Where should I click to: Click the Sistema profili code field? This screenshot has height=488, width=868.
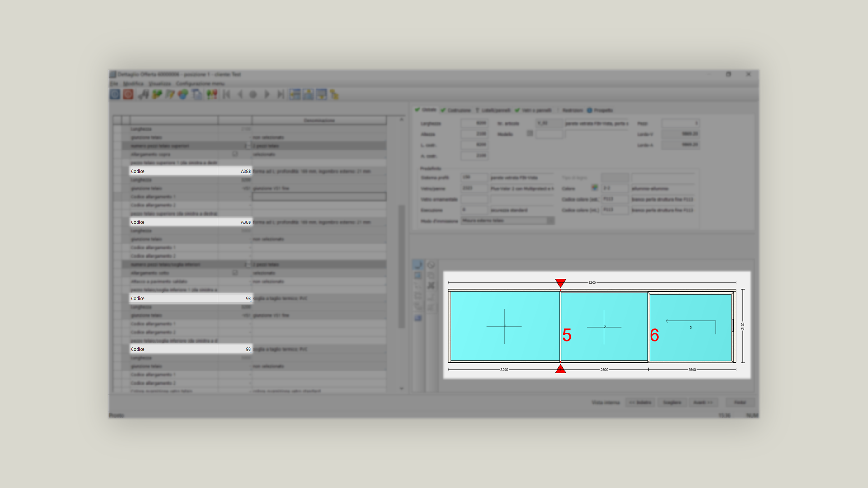click(x=474, y=177)
